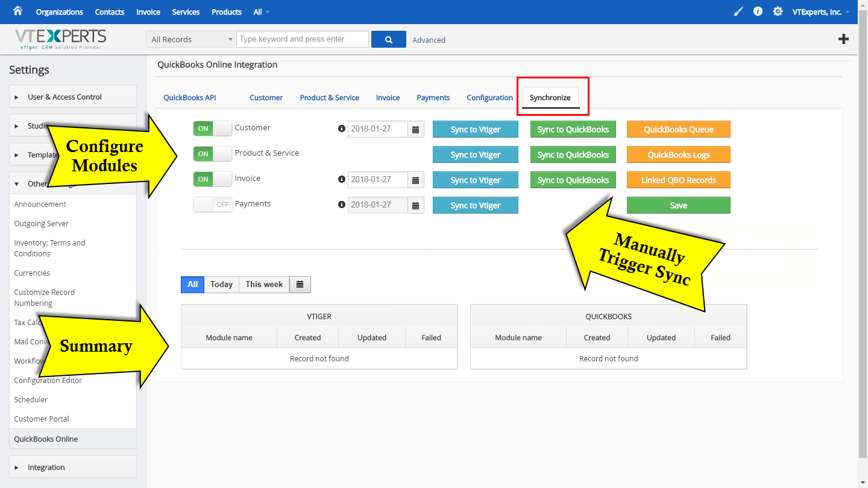The image size is (868, 488).
Task: Open calendar picker for Customer date
Action: (x=416, y=129)
